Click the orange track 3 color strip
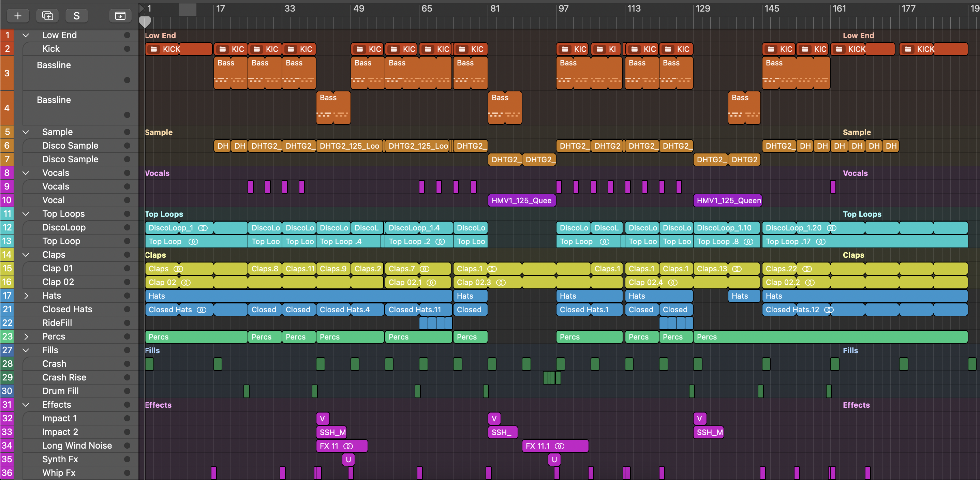 (7, 73)
